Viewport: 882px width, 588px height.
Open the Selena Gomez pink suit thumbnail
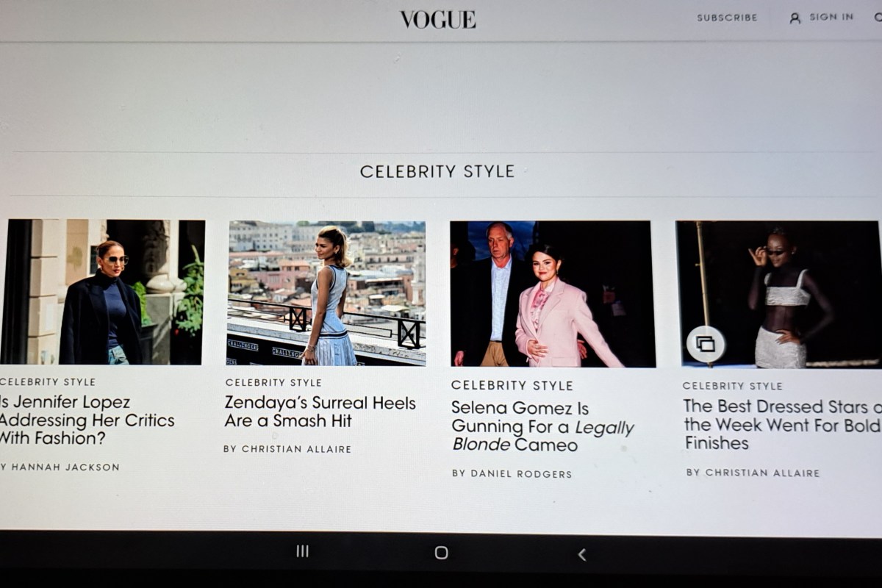(553, 294)
